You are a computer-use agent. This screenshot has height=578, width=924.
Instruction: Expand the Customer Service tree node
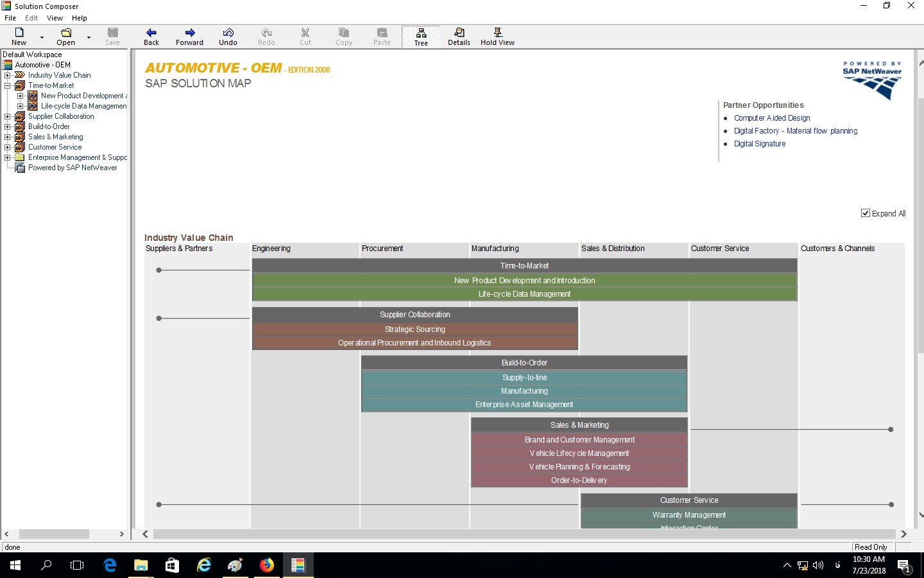pos(8,147)
